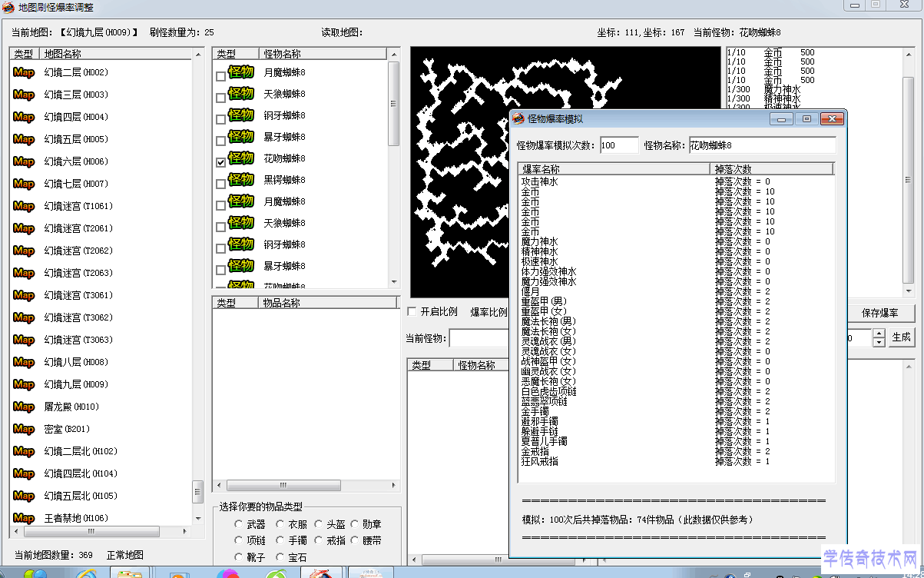Viewport: 924px width, 578px height.
Task: Check the first 月魔蜘蛛8 checkbox
Action: 221,76
